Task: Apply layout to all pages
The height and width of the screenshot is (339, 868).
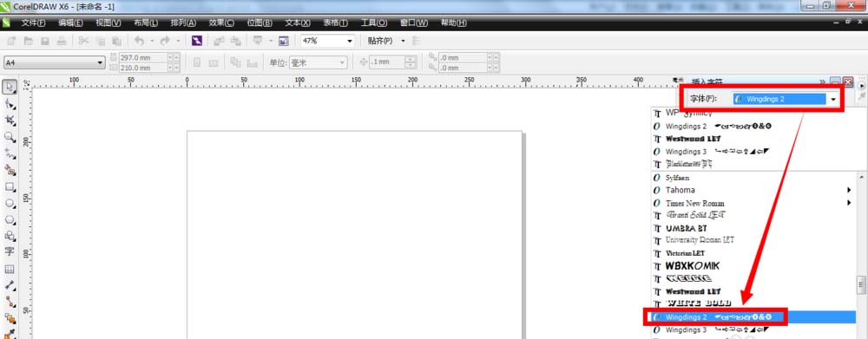Action: tap(235, 62)
